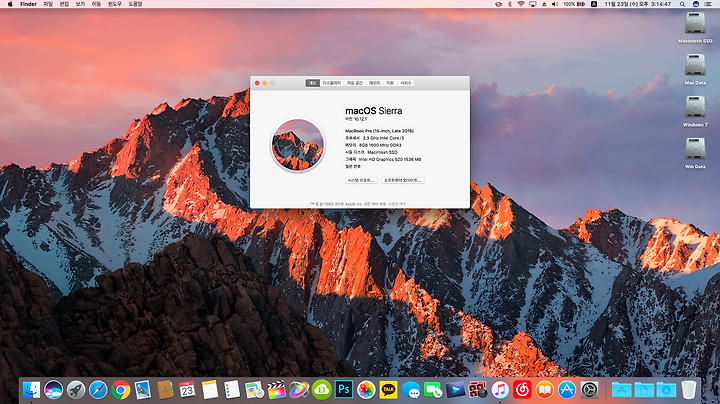The image size is (720, 404).
Task: Launch Siri from the dock
Action: click(54, 390)
